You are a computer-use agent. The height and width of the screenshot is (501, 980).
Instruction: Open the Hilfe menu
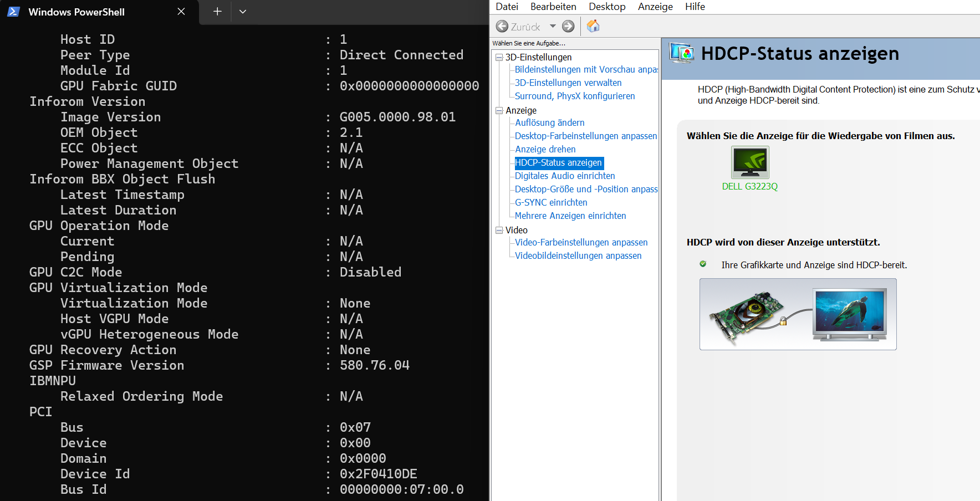[x=695, y=7]
